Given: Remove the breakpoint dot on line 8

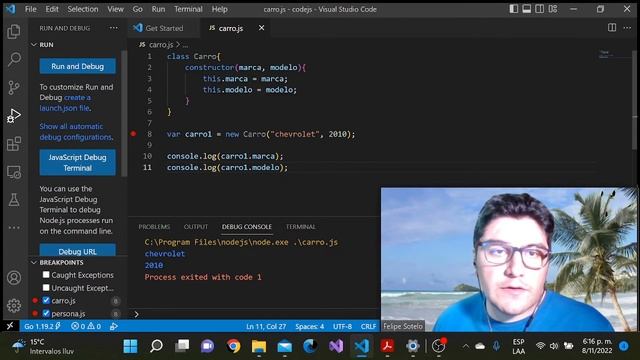Looking at the screenshot, I should (133, 134).
